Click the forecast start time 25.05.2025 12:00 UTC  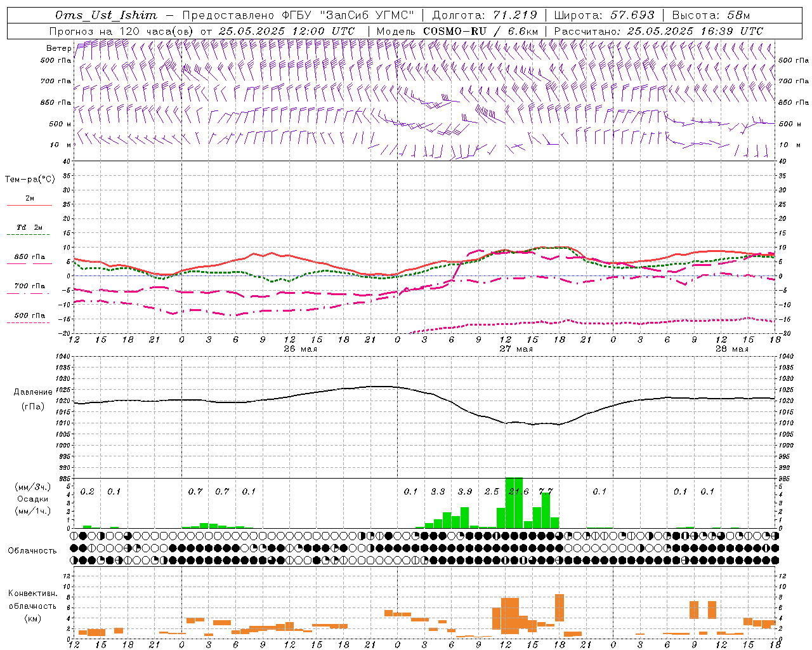[x=287, y=31]
